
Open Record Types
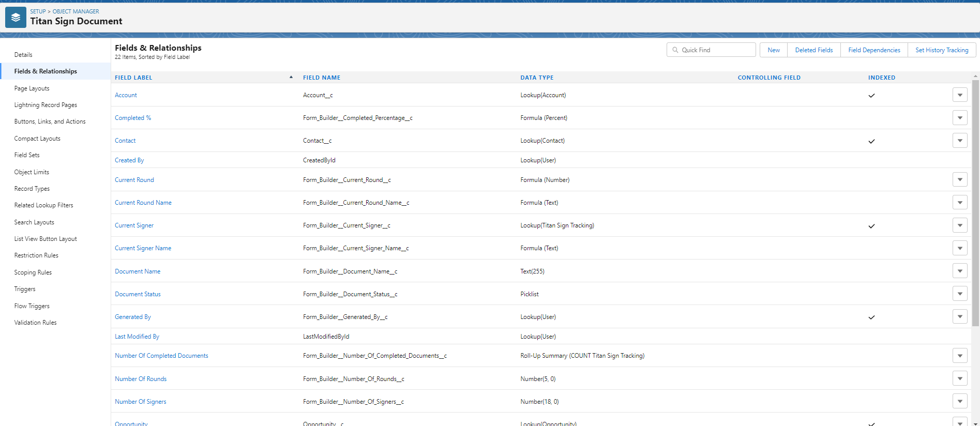[x=32, y=189]
